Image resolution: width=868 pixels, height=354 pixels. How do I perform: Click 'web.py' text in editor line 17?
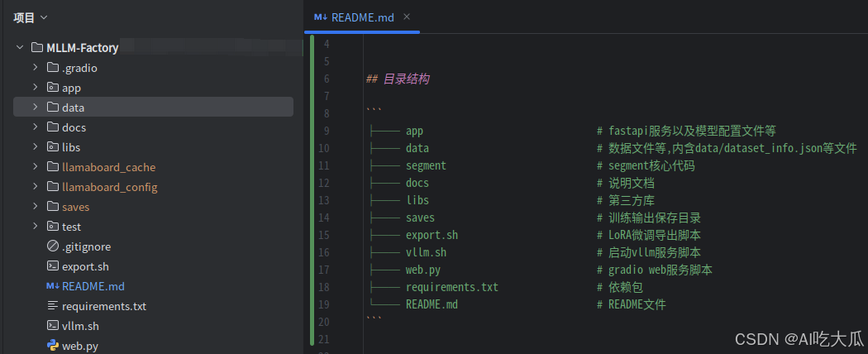(x=423, y=270)
